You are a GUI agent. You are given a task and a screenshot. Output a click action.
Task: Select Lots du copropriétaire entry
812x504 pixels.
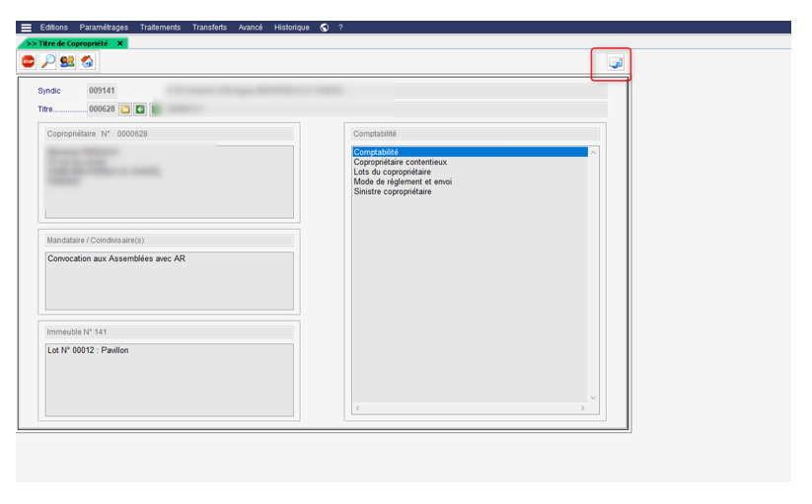coord(392,172)
